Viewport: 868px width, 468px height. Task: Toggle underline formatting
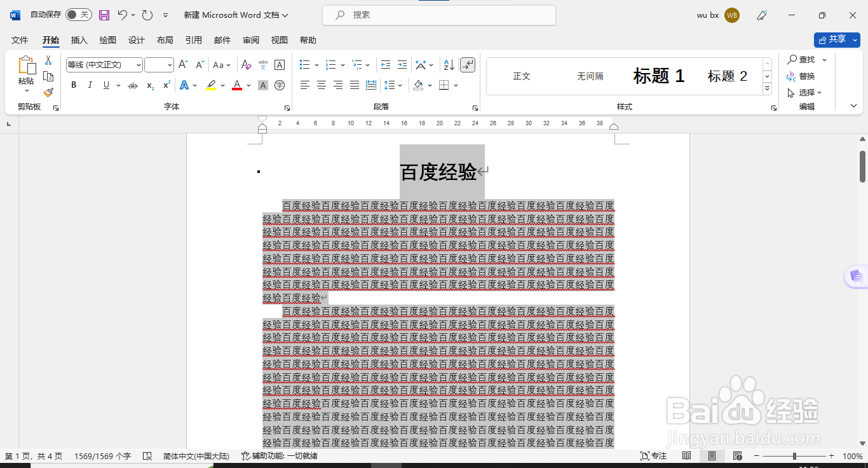coord(106,85)
